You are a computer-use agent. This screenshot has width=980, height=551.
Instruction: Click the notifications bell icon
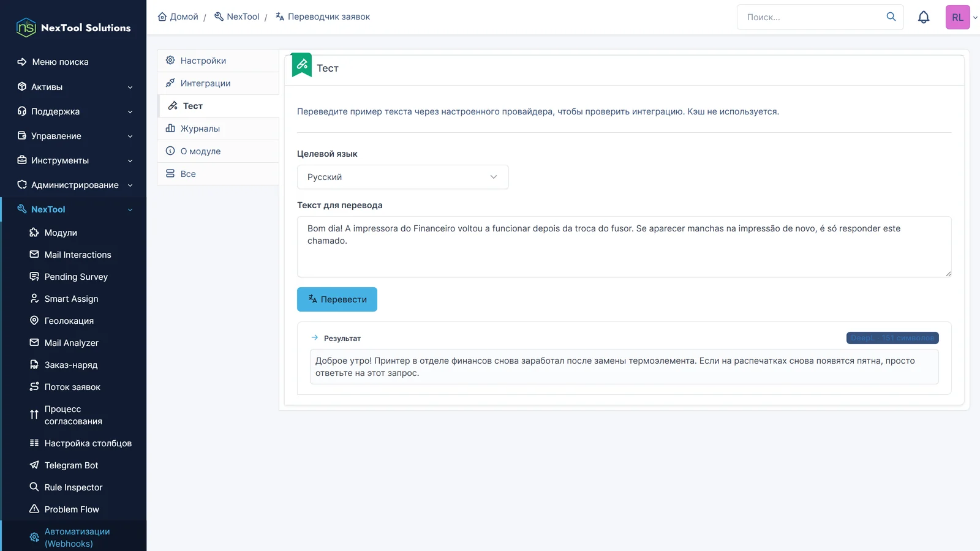click(924, 17)
